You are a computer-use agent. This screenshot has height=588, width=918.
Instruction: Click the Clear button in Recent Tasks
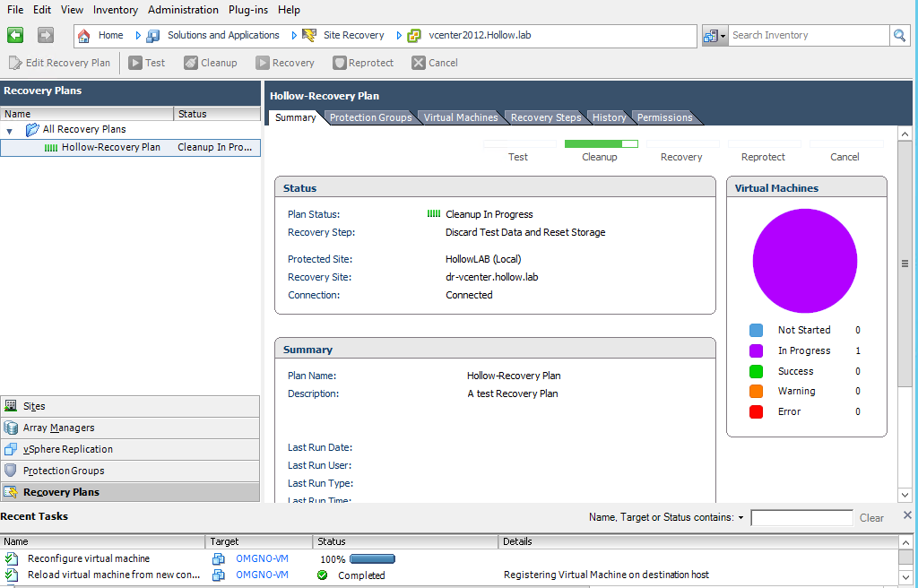point(870,517)
